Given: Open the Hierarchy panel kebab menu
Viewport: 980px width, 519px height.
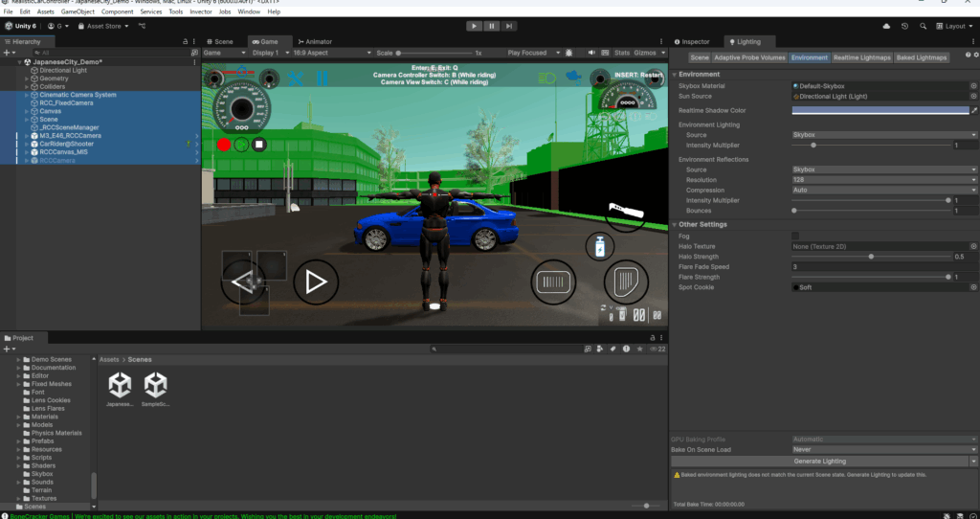Looking at the screenshot, I should point(194,42).
